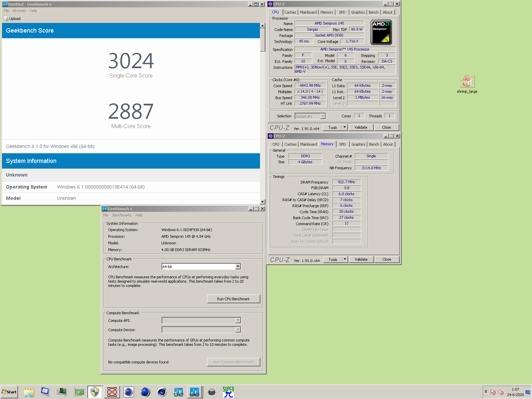
Task: Show hidden tray icons chevron
Action: click(x=486, y=392)
